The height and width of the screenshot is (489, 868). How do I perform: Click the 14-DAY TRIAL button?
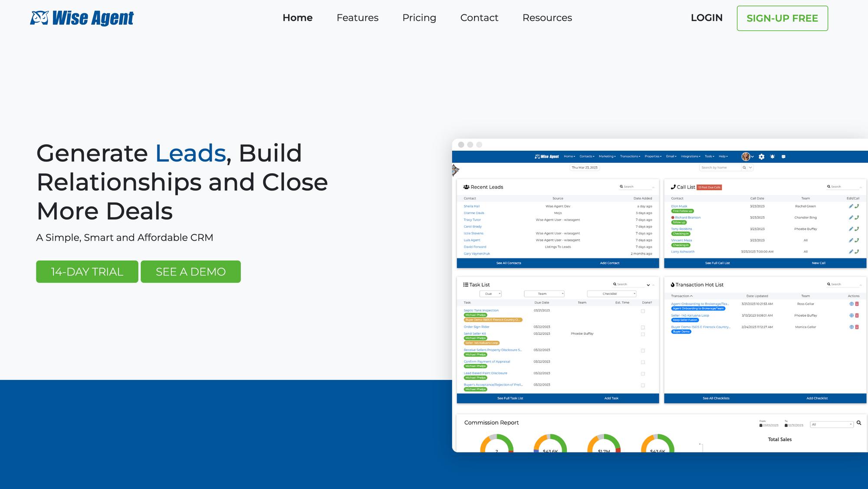(87, 271)
